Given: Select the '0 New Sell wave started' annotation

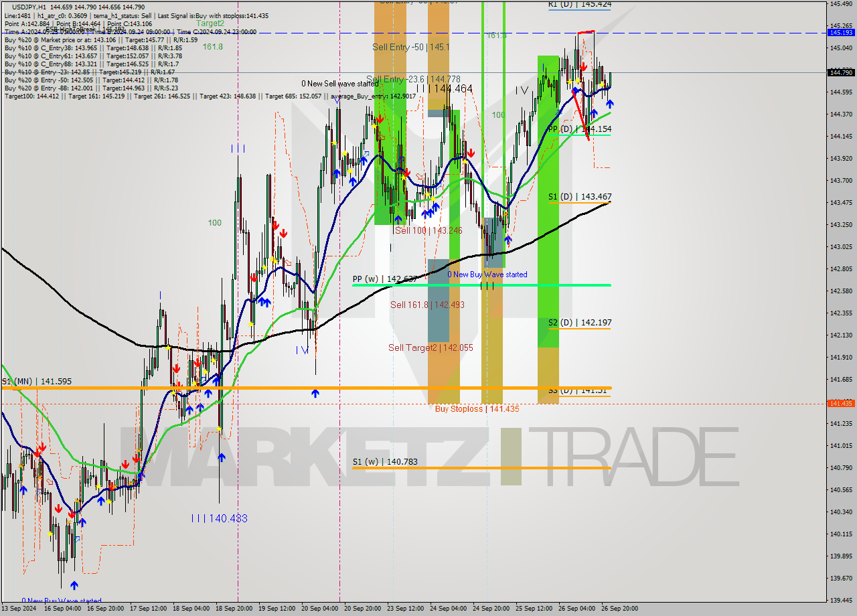Looking at the screenshot, I should click(339, 84).
